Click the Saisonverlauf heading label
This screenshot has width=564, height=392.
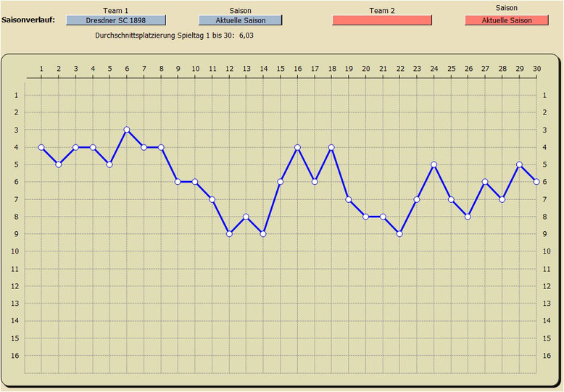point(28,20)
